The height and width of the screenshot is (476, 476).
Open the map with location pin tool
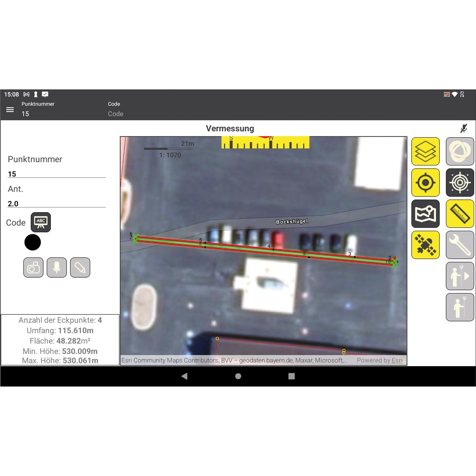pyautogui.click(x=425, y=214)
